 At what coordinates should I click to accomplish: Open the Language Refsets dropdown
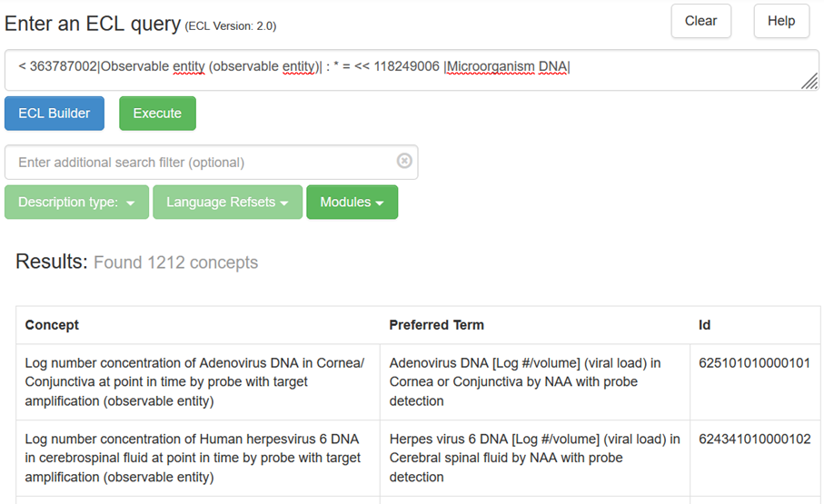click(227, 203)
